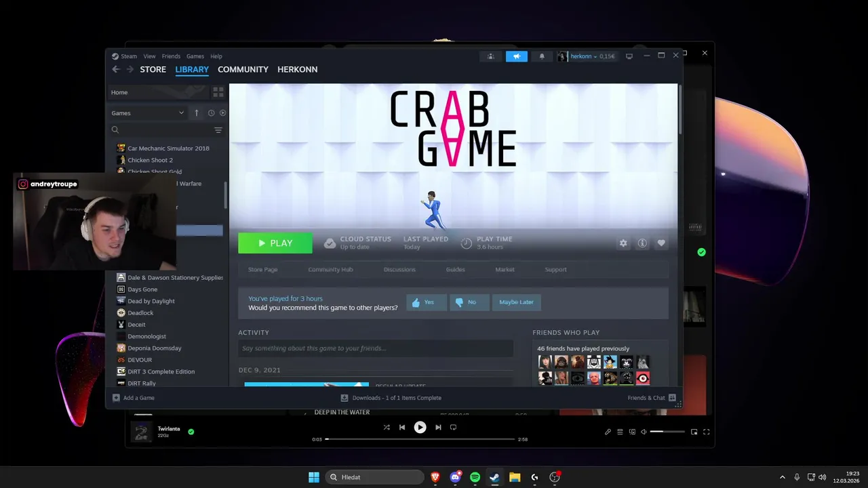Open Windows Start menu
868x488 pixels.
click(x=314, y=477)
